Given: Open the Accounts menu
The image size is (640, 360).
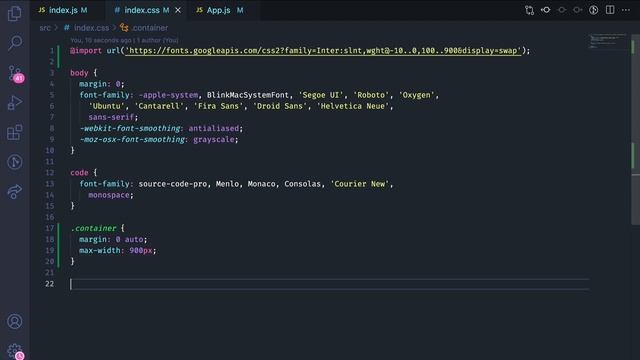Looking at the screenshot, I should pyautogui.click(x=15, y=322).
